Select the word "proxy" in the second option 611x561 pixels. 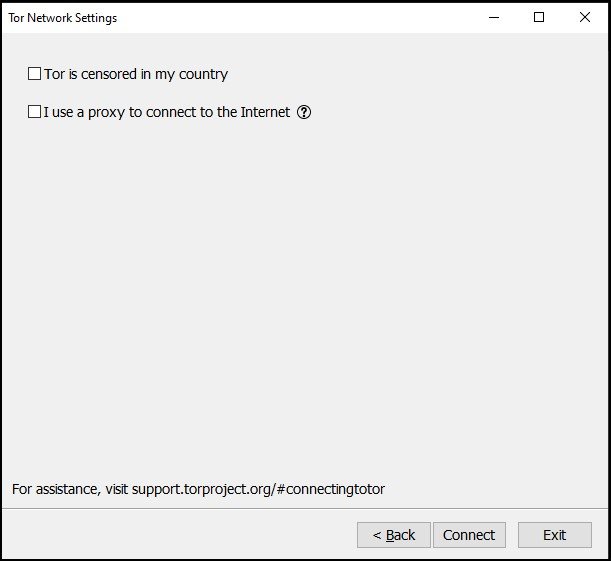pyautogui.click(x=106, y=112)
